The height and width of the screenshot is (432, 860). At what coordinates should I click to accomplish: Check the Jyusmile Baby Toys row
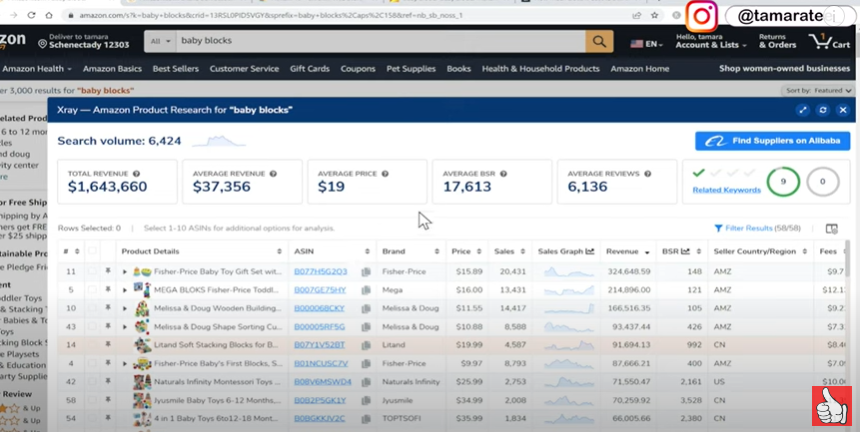(x=92, y=400)
